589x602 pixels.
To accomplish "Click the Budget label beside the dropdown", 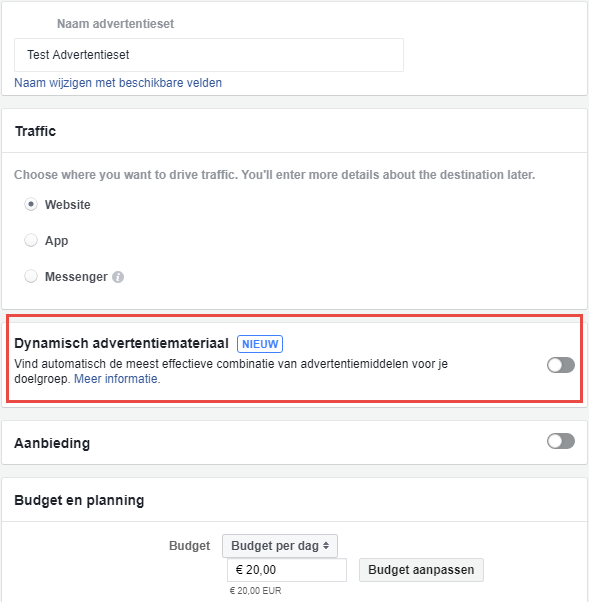I will 189,546.
